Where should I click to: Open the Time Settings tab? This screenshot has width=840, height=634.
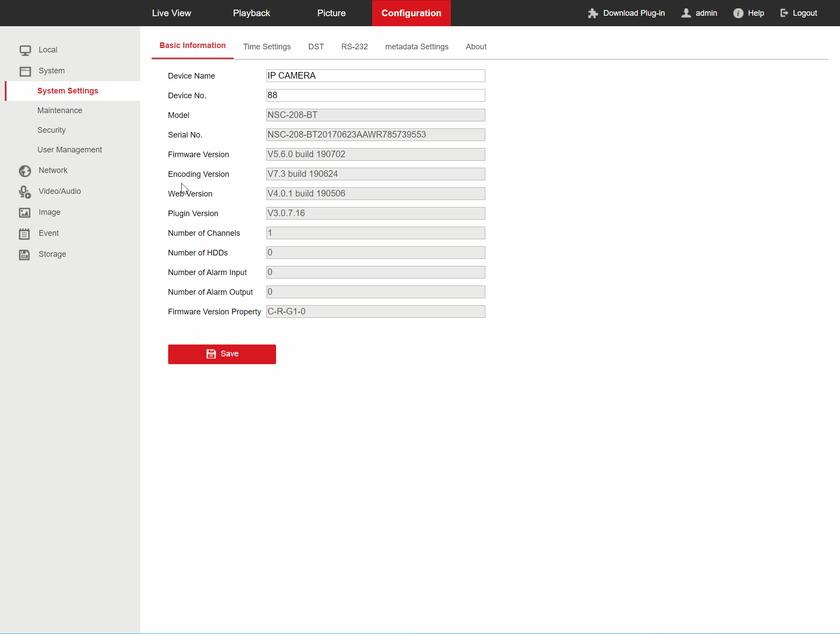(x=267, y=47)
